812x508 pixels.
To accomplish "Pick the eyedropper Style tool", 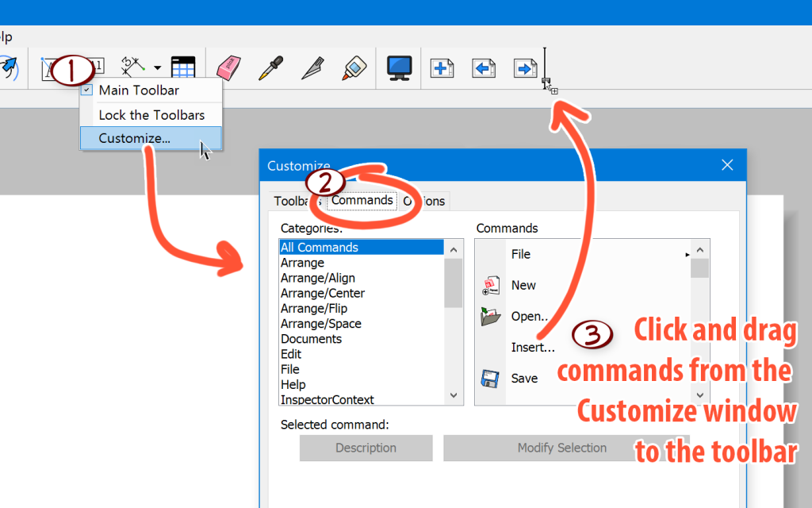I will (x=270, y=67).
